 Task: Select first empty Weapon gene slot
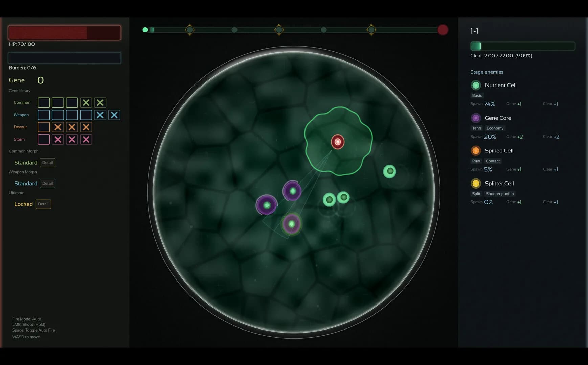click(x=44, y=115)
